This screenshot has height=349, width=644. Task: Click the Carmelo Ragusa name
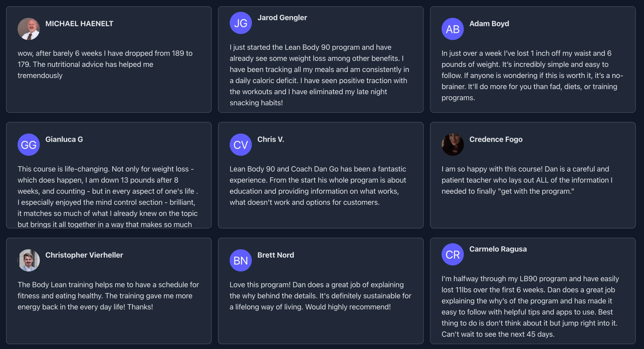point(498,249)
